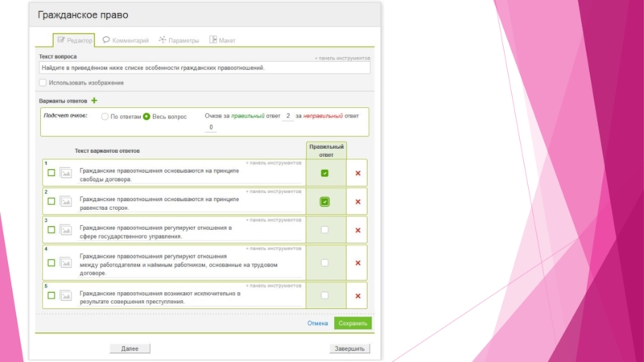Click the green Сохранить button
Screen dimensions: 644x362
click(x=353, y=323)
